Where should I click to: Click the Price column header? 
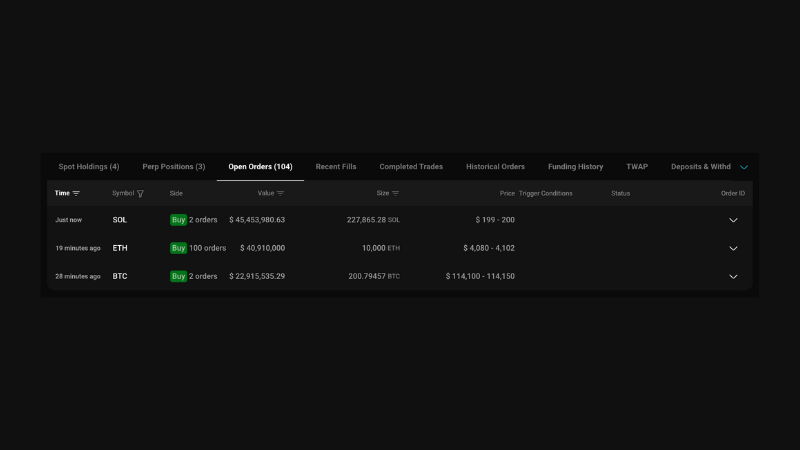point(507,193)
